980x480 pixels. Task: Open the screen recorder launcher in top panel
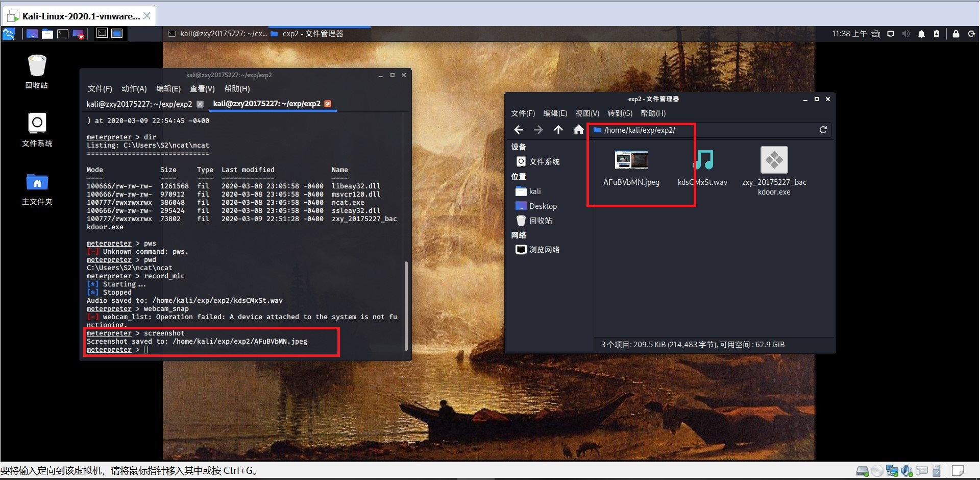pyautogui.click(x=78, y=34)
